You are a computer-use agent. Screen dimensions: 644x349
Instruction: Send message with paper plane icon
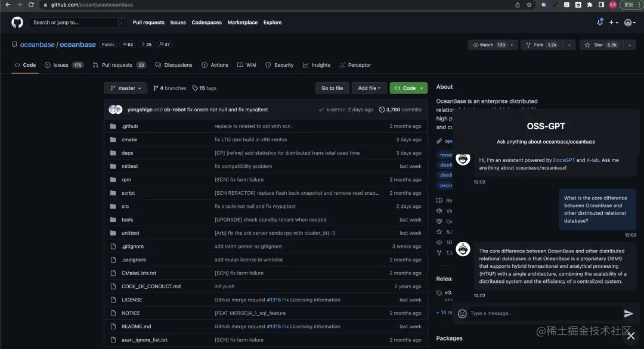coord(628,314)
